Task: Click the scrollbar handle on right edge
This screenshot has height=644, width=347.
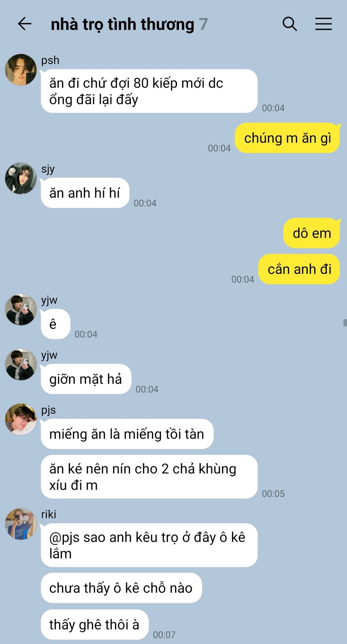Action: [x=345, y=322]
